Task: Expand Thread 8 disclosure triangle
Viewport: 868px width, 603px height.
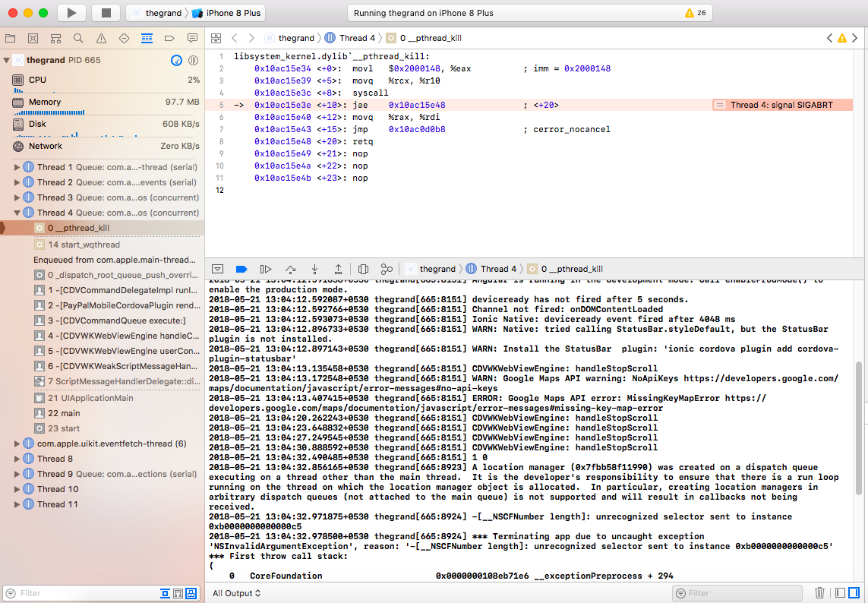Action: pyautogui.click(x=17, y=459)
